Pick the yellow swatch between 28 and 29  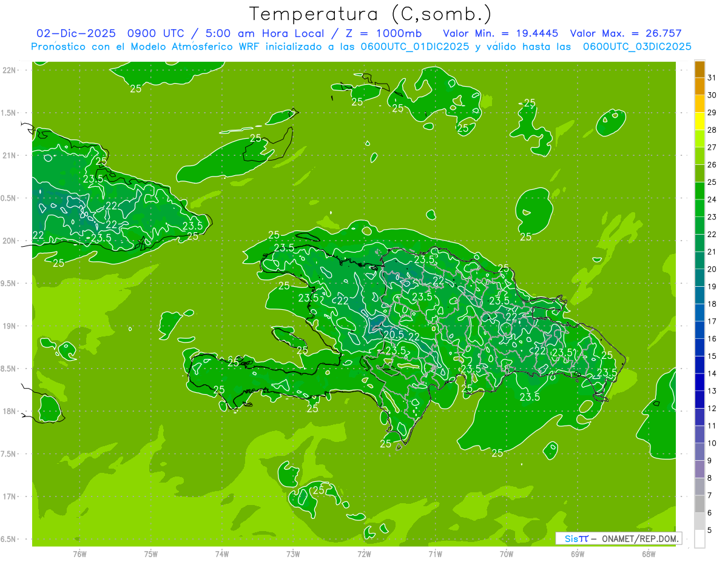pos(699,121)
